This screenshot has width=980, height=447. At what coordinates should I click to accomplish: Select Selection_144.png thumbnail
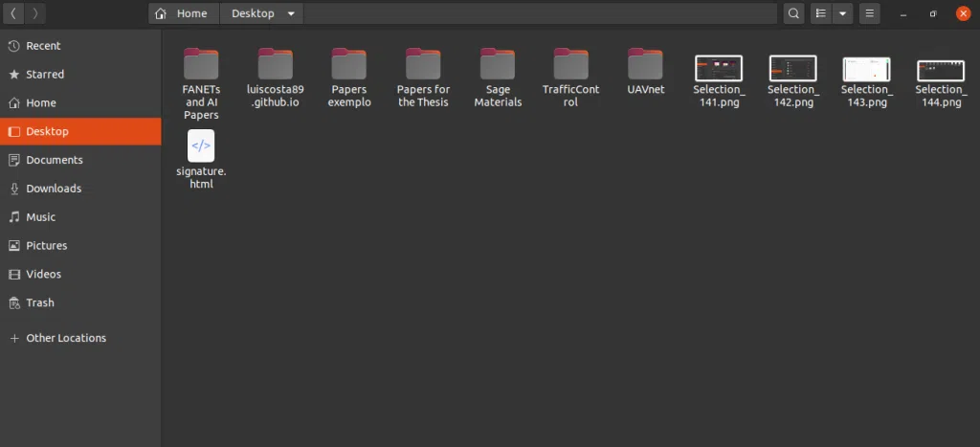coord(942,71)
